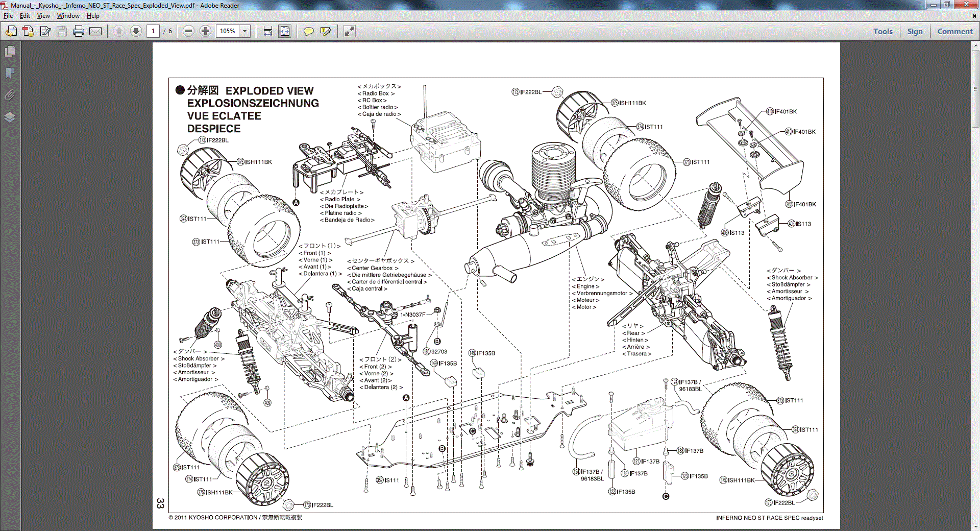Open the View menu

pyautogui.click(x=43, y=16)
